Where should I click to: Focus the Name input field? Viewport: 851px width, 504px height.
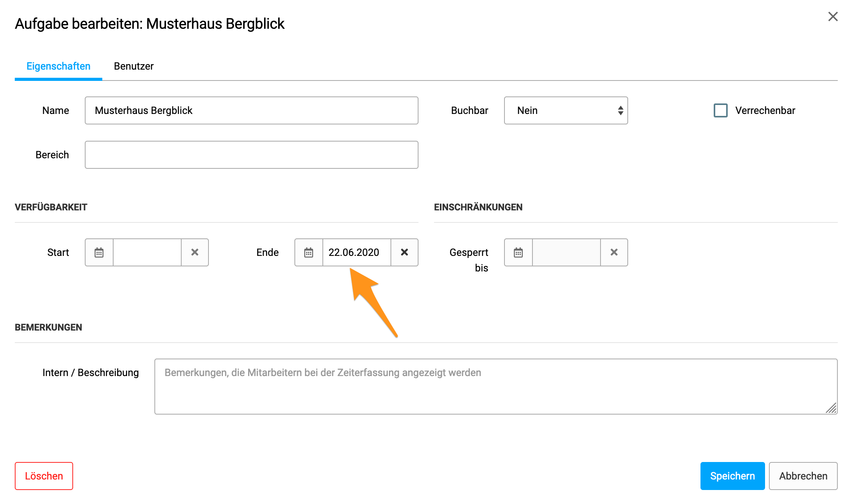pyautogui.click(x=252, y=110)
